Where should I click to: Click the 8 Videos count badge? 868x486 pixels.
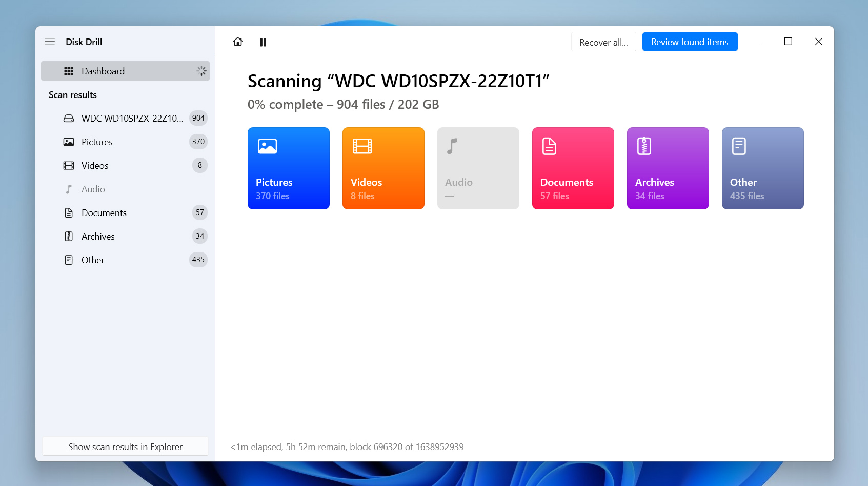(200, 165)
